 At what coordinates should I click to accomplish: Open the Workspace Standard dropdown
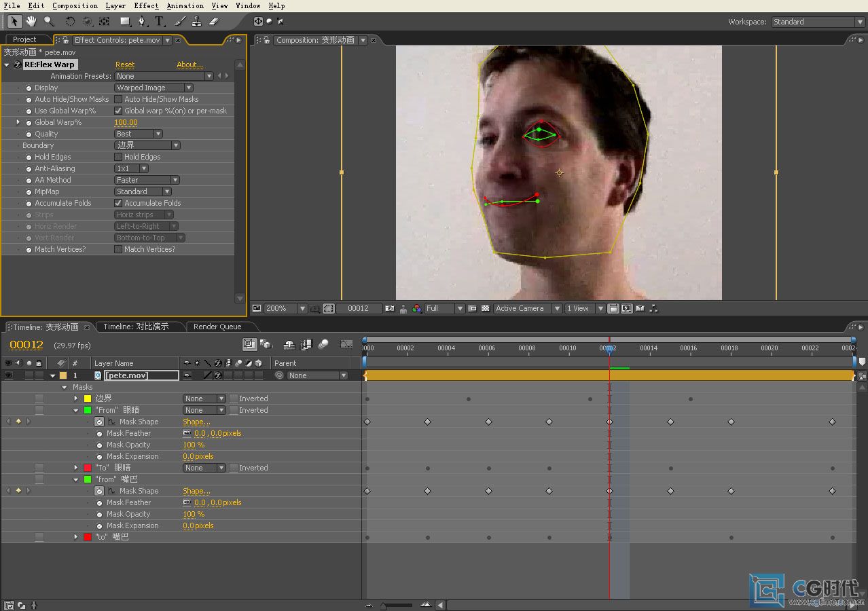point(818,22)
